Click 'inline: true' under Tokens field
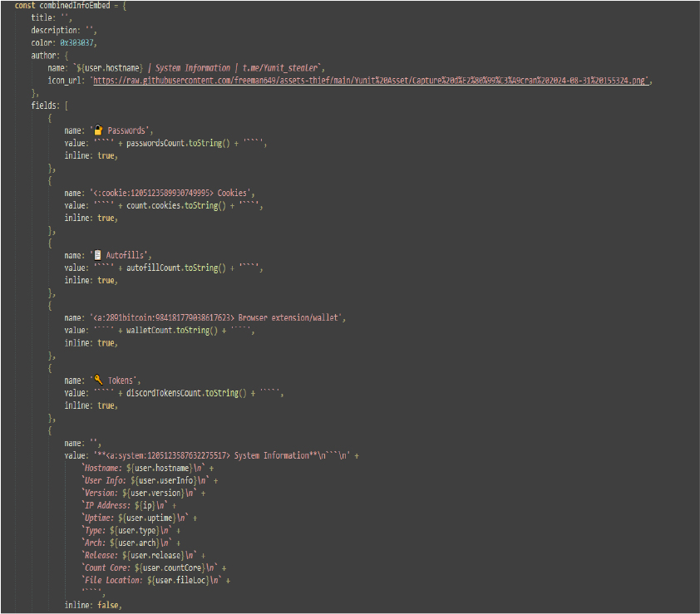The height and width of the screenshot is (614, 700). coord(91,405)
